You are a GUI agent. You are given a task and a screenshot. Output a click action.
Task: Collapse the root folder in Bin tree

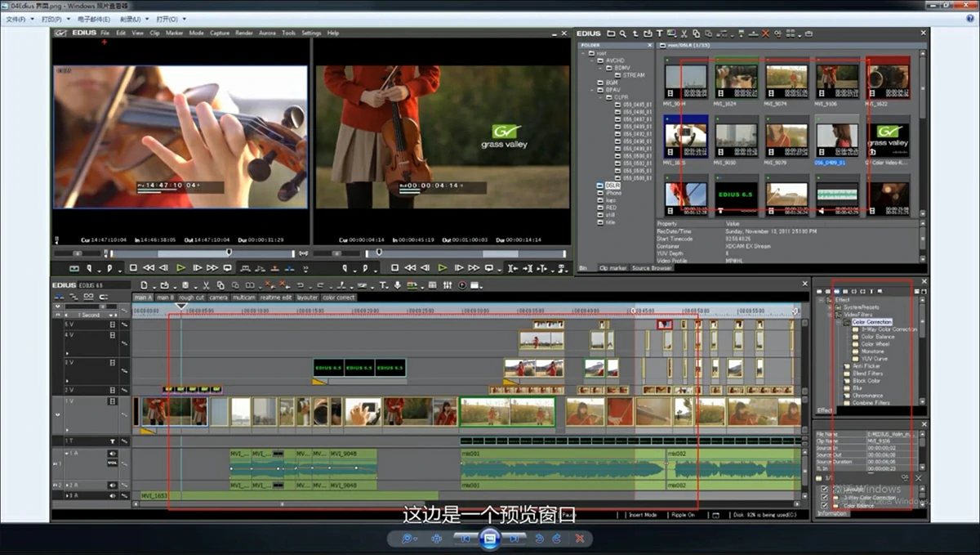click(x=584, y=53)
